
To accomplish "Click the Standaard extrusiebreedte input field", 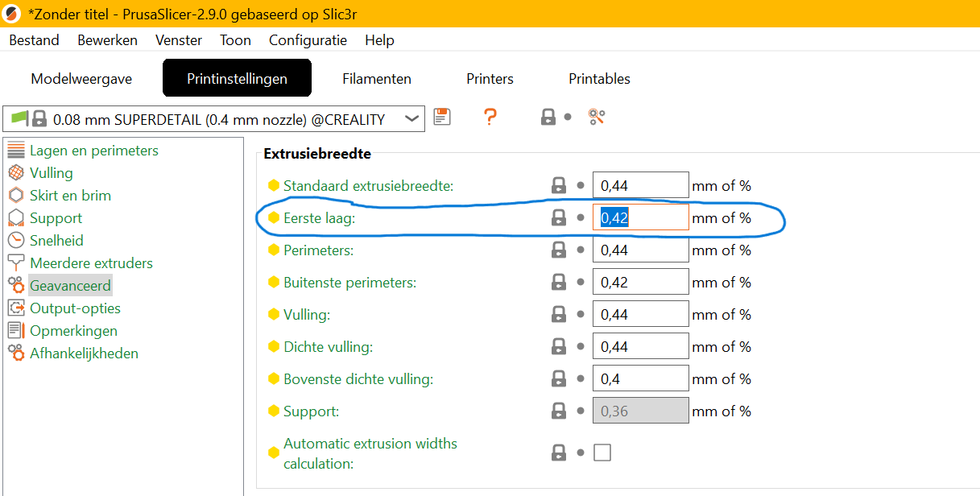I will [x=641, y=185].
